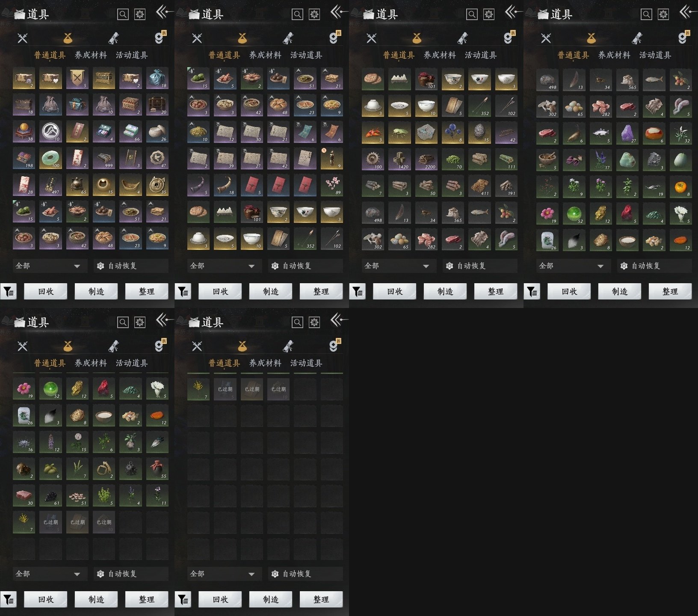
Task: Click 回收 button in panel with the purple crystal
Action: [x=569, y=291]
